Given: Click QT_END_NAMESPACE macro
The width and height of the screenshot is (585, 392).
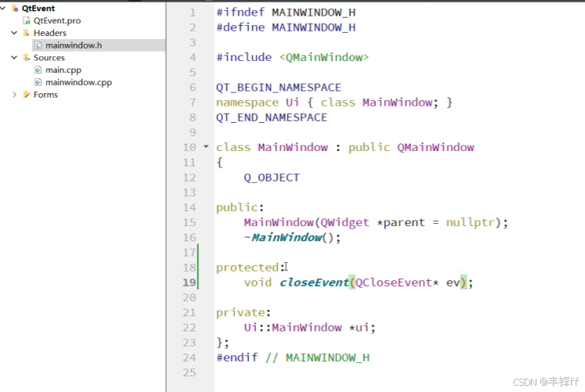Looking at the screenshot, I should pyautogui.click(x=272, y=117).
